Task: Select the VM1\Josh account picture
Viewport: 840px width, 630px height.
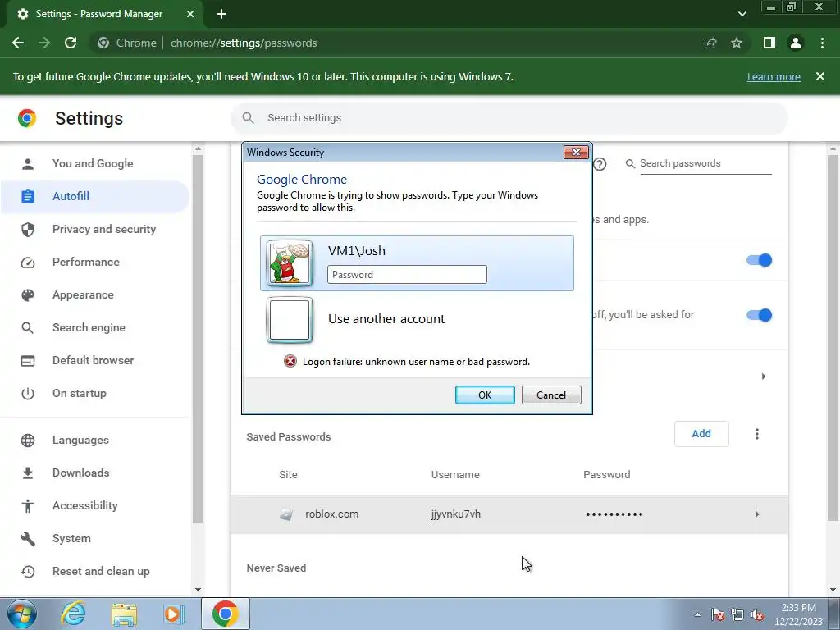Action: [290, 263]
